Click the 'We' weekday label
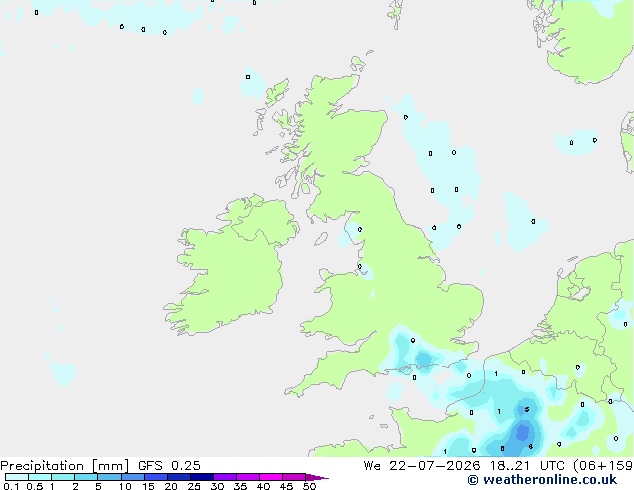The width and height of the screenshot is (634, 490). coord(372,466)
